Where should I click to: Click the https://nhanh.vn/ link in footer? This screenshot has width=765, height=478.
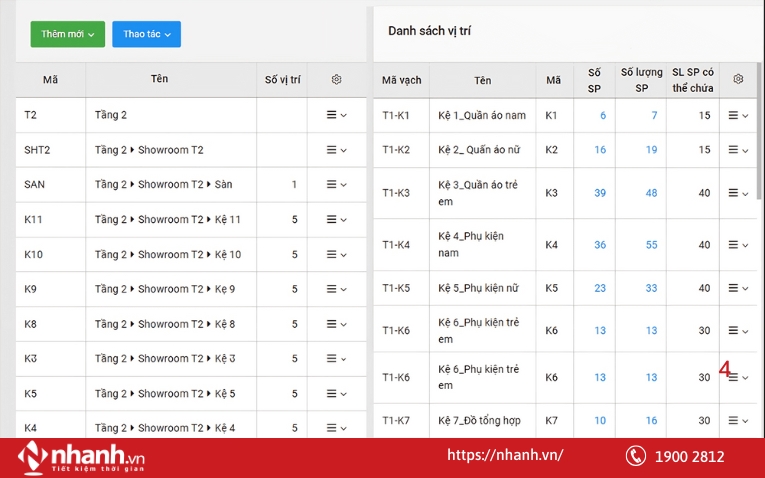pyautogui.click(x=504, y=455)
